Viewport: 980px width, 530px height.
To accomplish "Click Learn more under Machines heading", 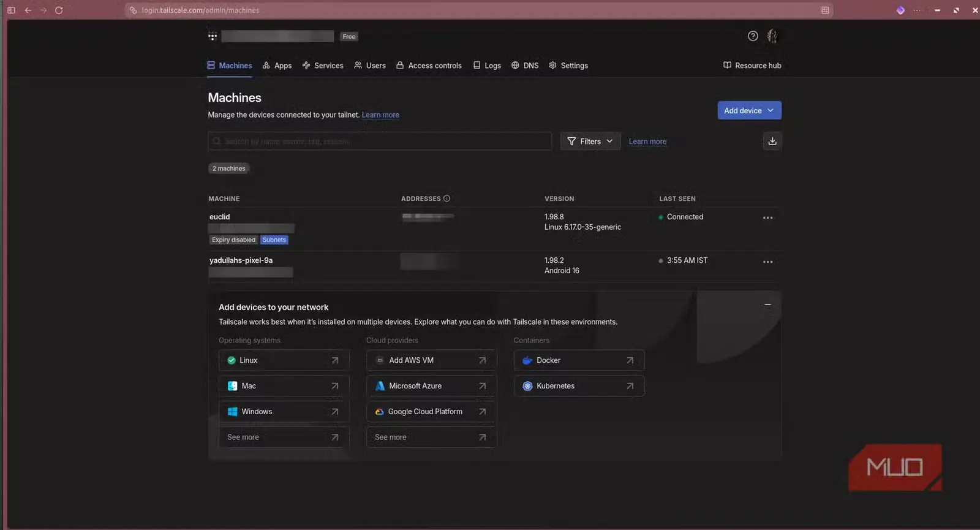I will 380,115.
